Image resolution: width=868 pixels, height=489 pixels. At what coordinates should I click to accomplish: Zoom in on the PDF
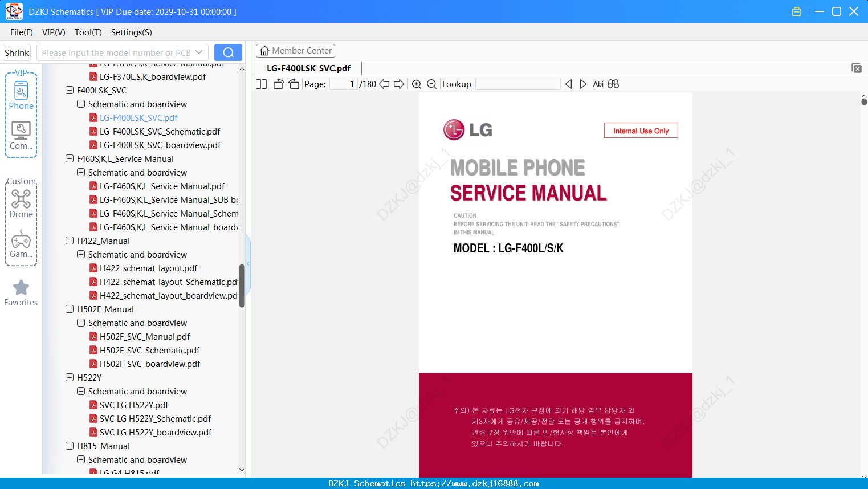click(417, 84)
